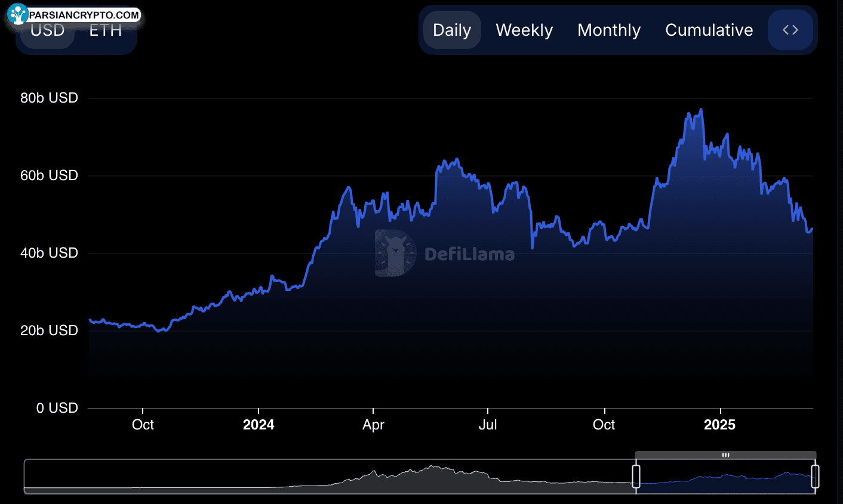Click the 40b USD axis label

click(x=49, y=253)
